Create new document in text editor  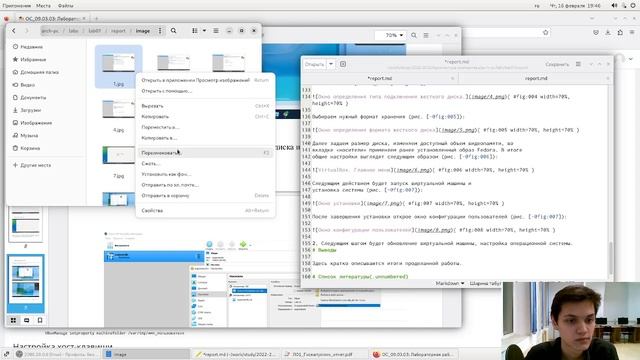343,64
